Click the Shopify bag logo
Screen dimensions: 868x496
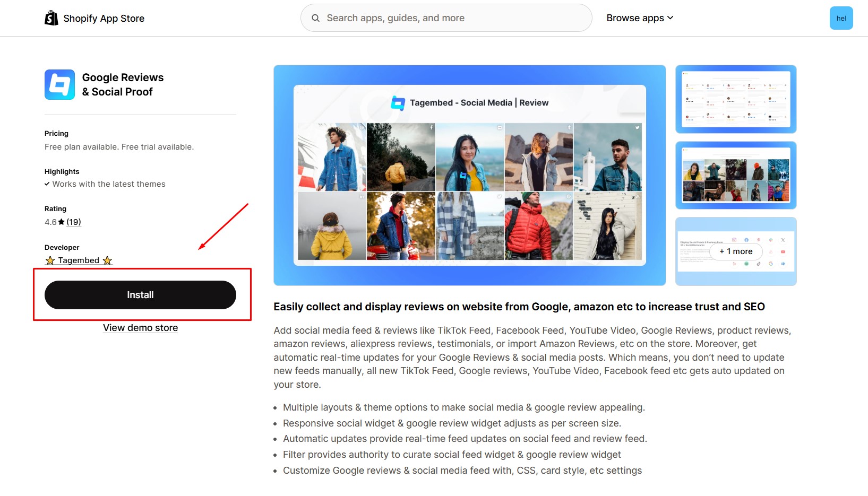coord(51,18)
